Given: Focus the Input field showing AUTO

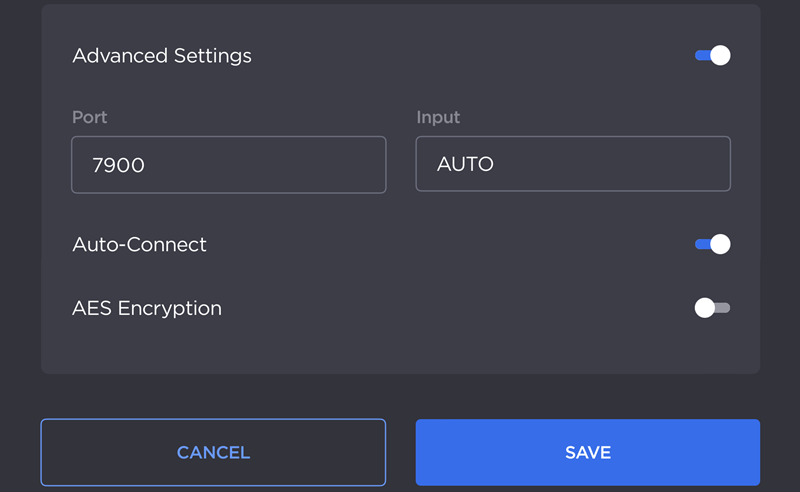Looking at the screenshot, I should click(573, 164).
